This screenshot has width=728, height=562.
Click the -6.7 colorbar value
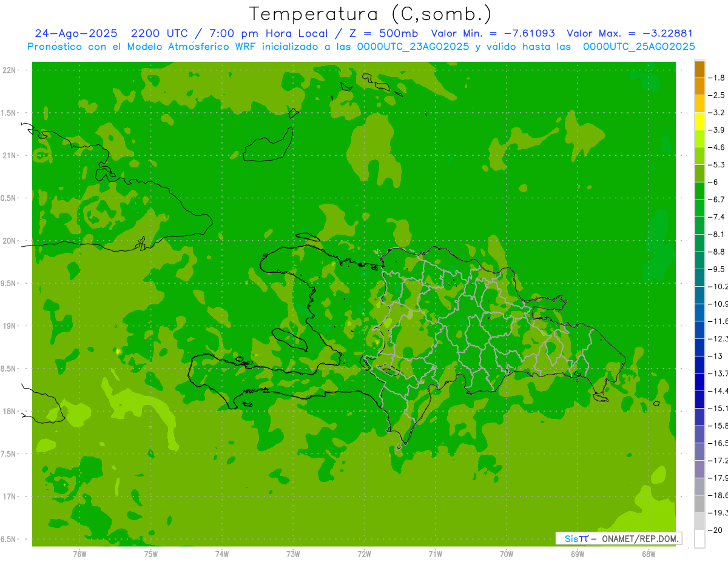click(x=717, y=199)
